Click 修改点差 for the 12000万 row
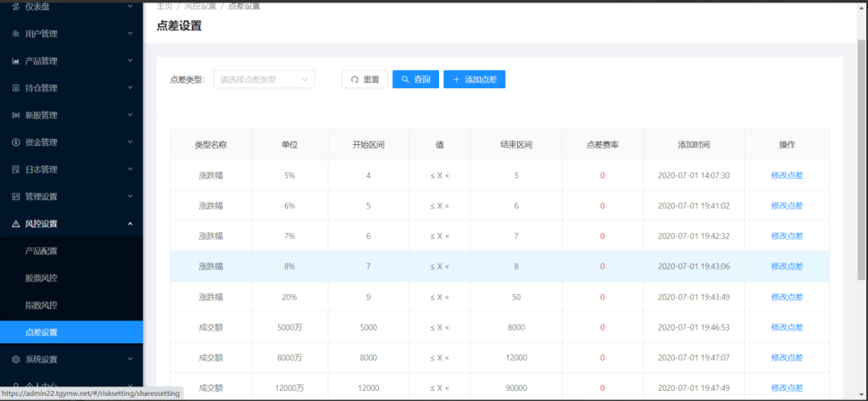 point(787,388)
